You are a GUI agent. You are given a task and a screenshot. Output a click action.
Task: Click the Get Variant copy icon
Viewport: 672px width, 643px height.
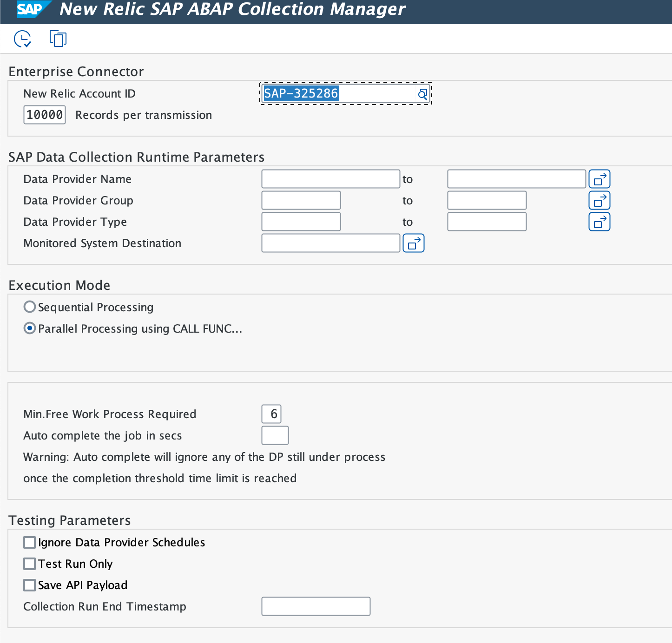pyautogui.click(x=58, y=39)
